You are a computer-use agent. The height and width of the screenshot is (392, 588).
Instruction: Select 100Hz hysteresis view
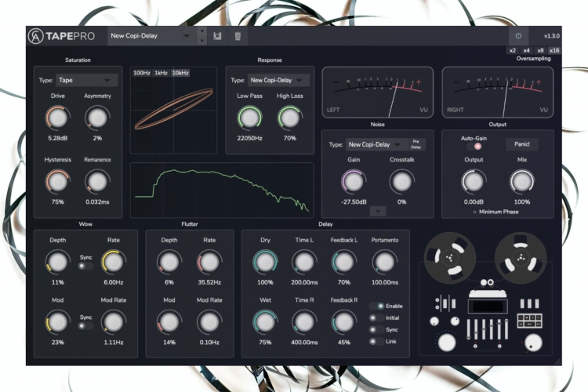click(x=142, y=73)
